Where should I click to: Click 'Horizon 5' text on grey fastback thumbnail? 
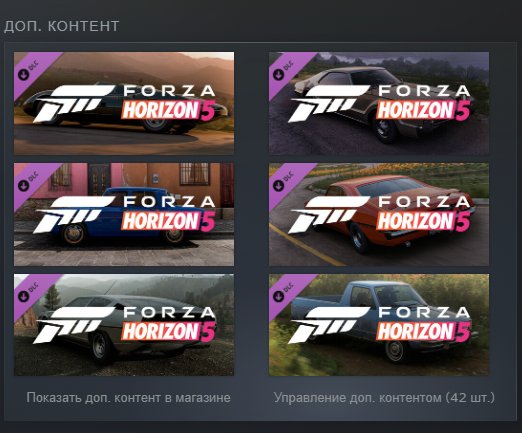click(x=168, y=332)
